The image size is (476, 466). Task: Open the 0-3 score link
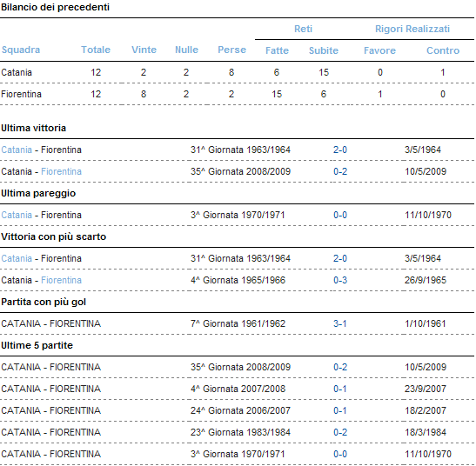coord(340,280)
